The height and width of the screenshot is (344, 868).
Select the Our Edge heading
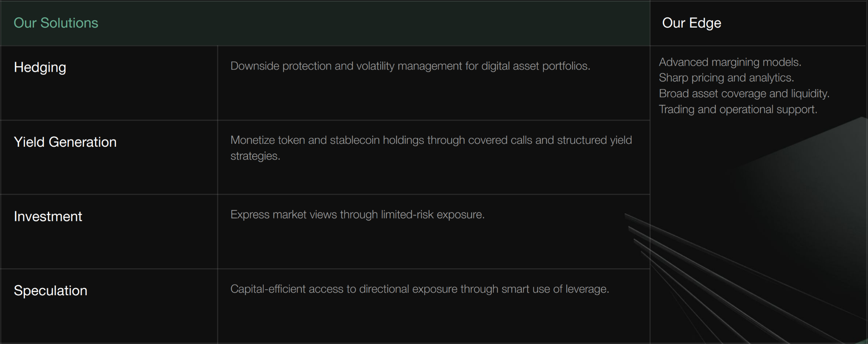pyautogui.click(x=691, y=23)
